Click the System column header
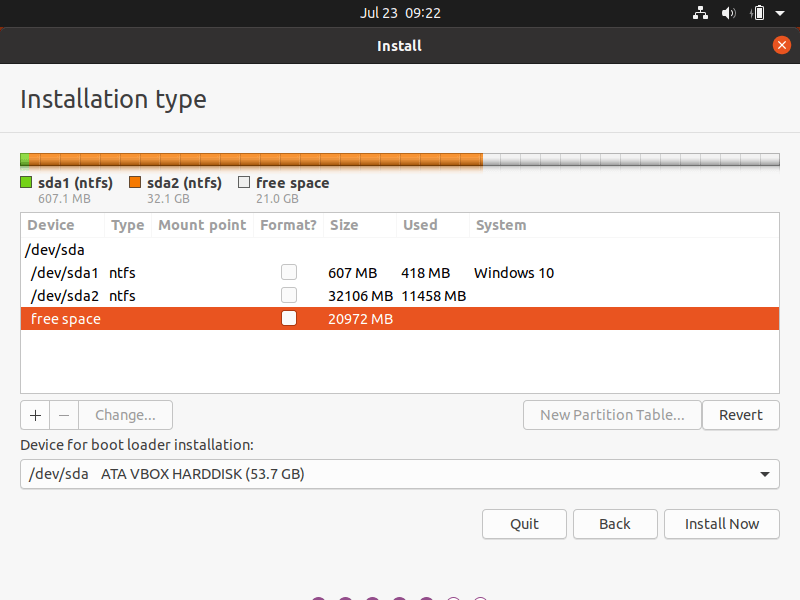This screenshot has width=800, height=600. [624, 225]
